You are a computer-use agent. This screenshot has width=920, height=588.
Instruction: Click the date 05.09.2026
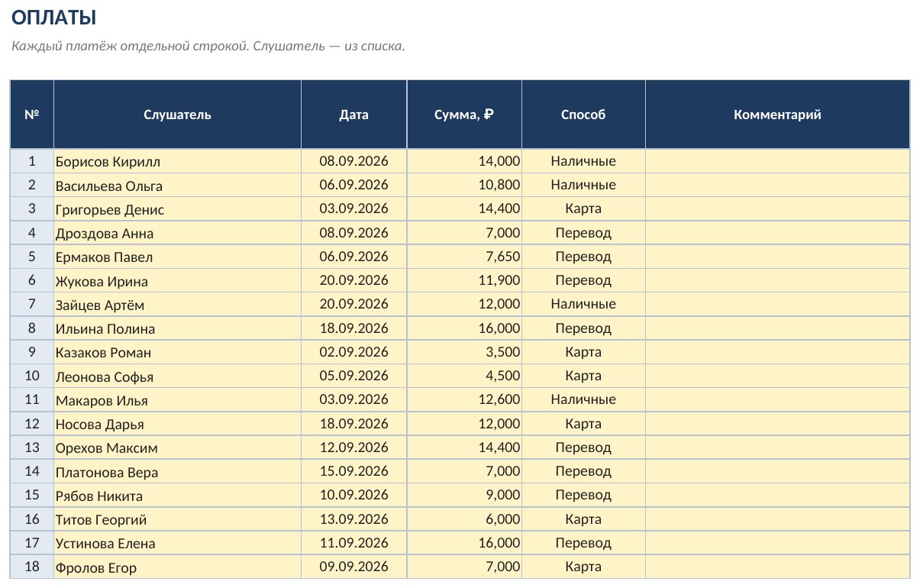point(353,376)
